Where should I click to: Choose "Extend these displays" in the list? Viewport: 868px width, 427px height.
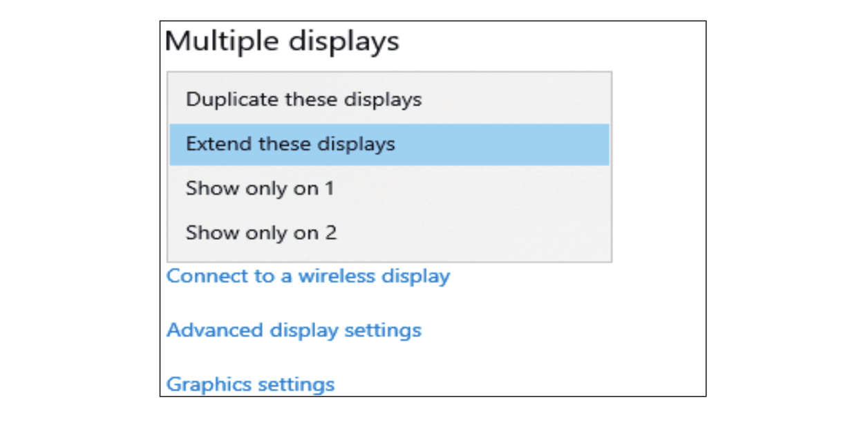coord(290,144)
